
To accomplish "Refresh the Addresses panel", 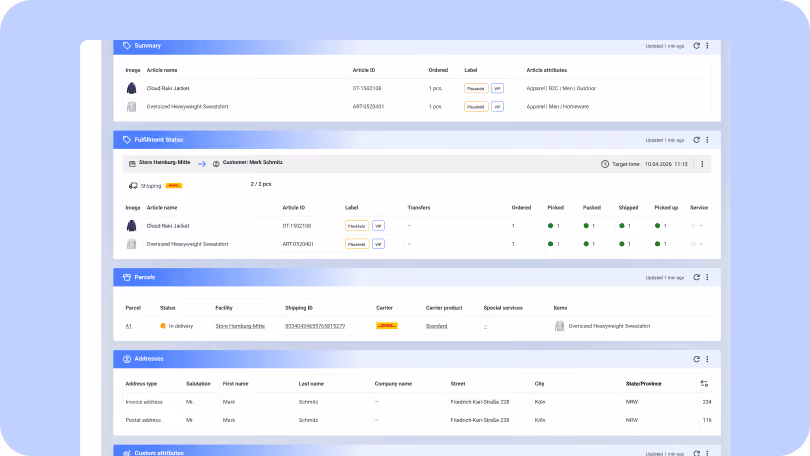I will pyautogui.click(x=696, y=359).
